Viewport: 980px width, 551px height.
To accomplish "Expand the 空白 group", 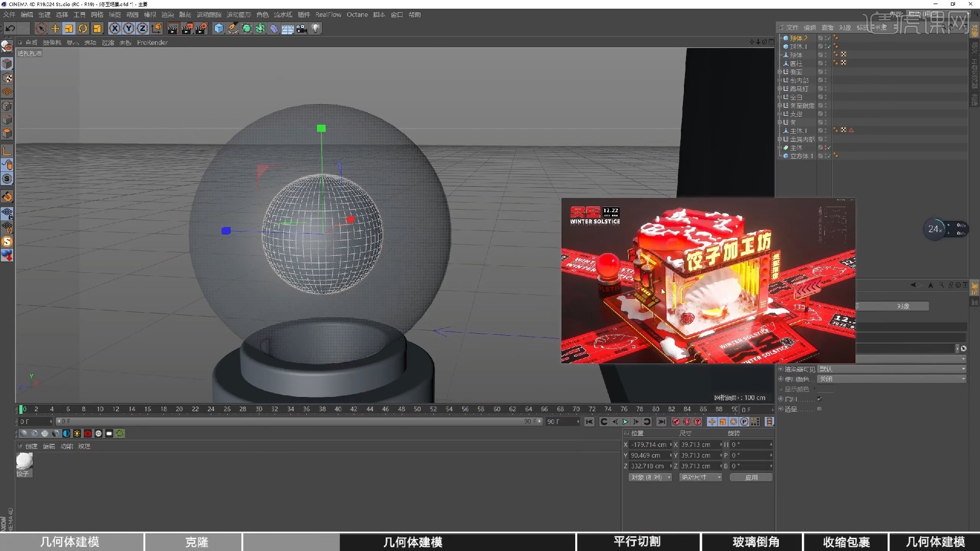I will 779,97.
